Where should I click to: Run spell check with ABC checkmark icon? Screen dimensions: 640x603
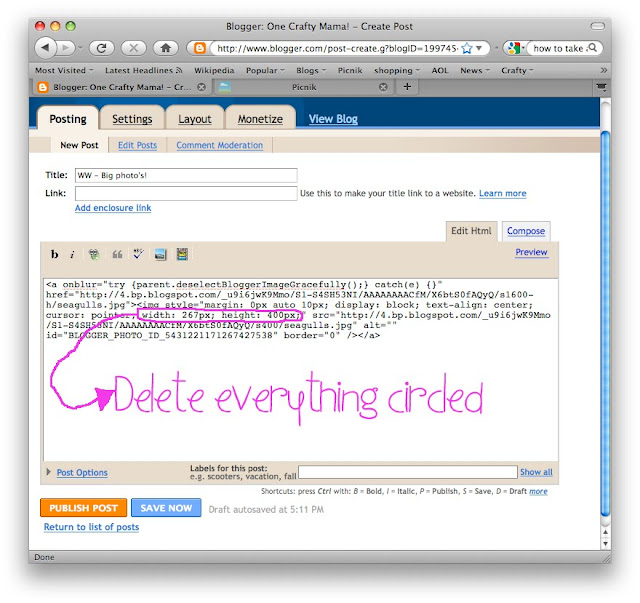pyautogui.click(x=138, y=254)
